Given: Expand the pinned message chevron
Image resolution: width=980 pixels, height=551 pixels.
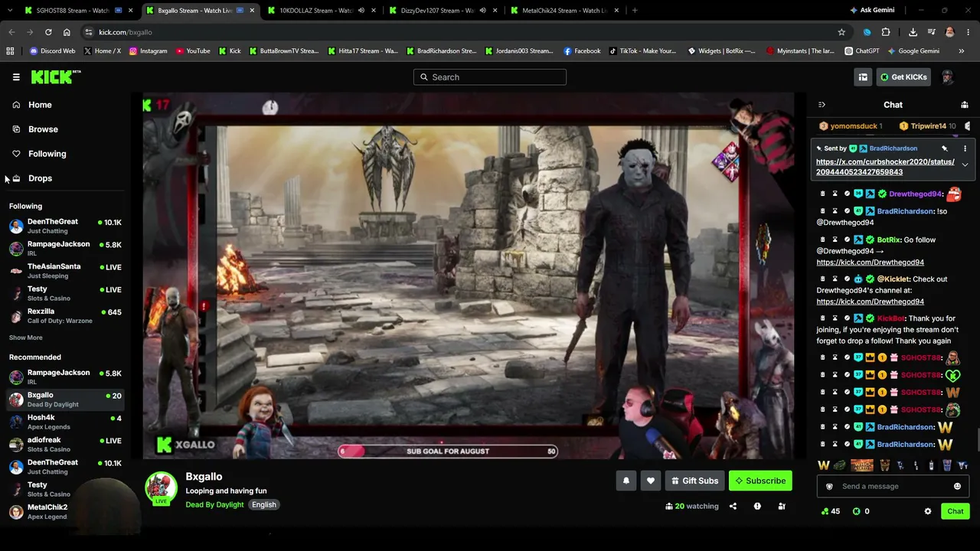Looking at the screenshot, I should 965,165.
